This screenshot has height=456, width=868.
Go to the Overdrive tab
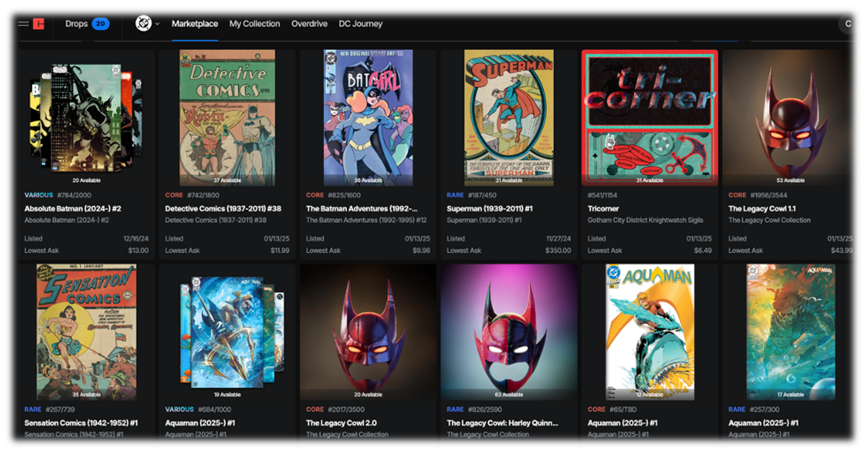(x=309, y=24)
